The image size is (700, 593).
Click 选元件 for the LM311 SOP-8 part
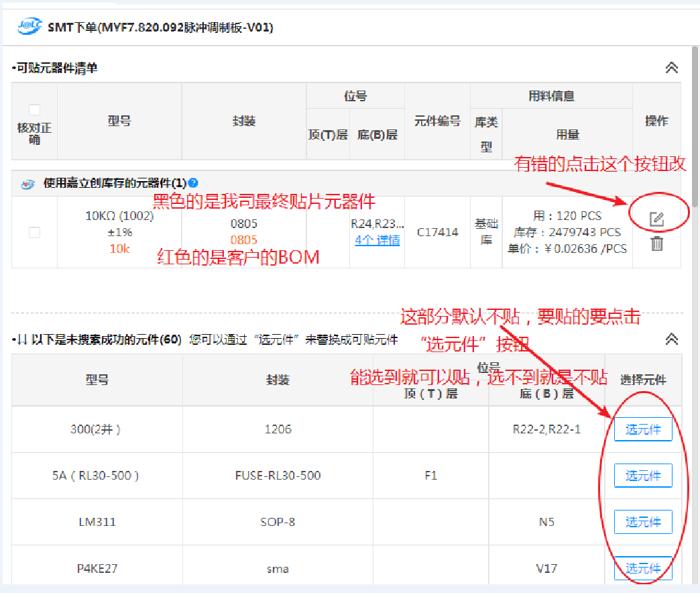[642, 522]
